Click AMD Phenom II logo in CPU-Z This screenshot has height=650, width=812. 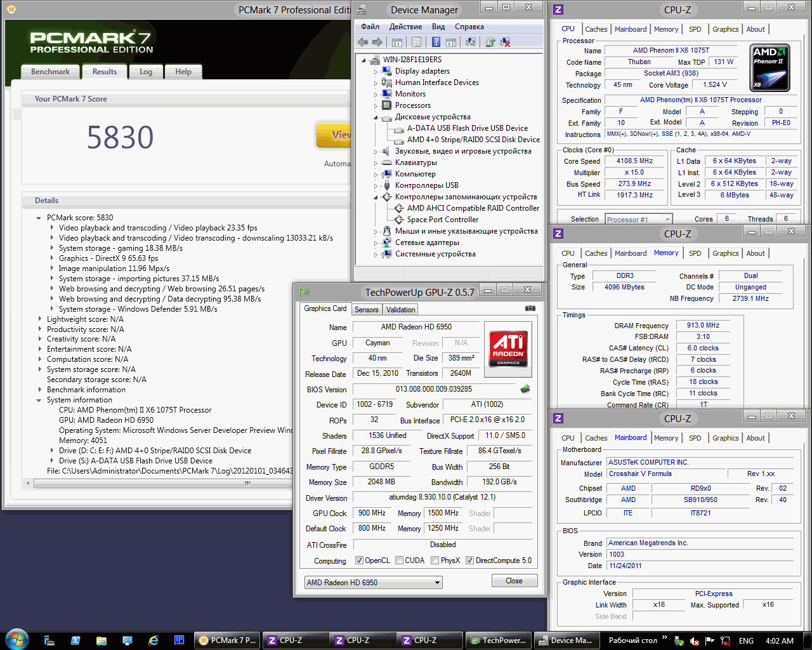point(769,68)
